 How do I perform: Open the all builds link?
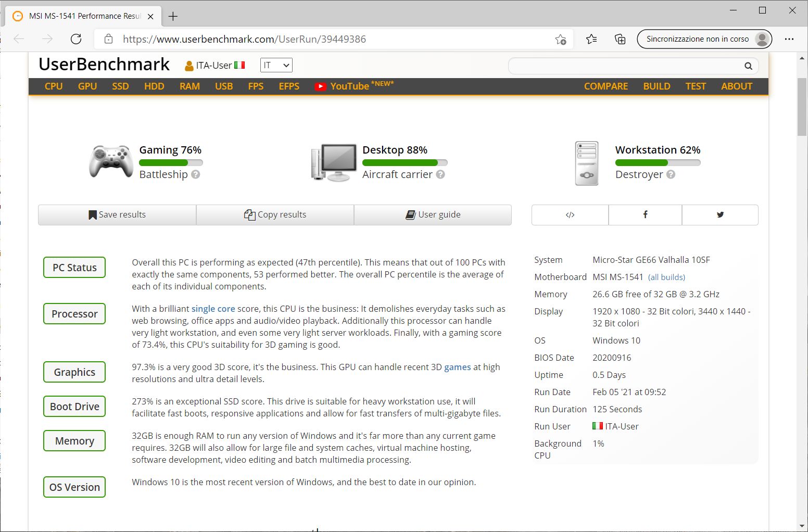(666, 277)
